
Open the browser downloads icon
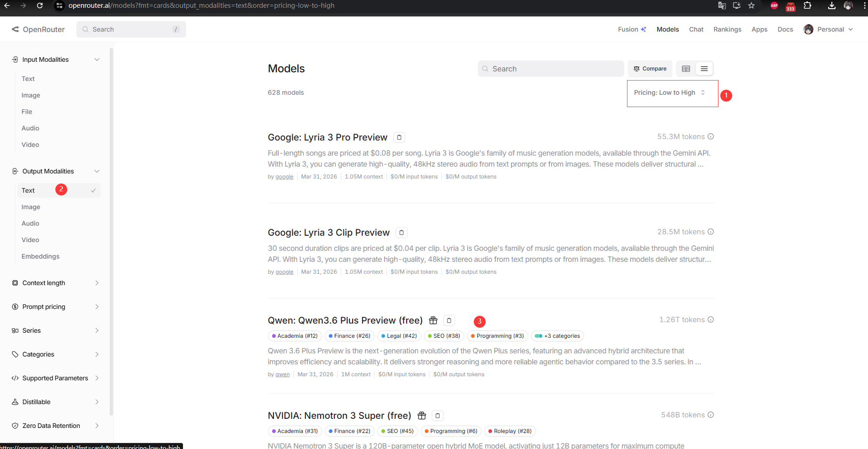pyautogui.click(x=832, y=5)
